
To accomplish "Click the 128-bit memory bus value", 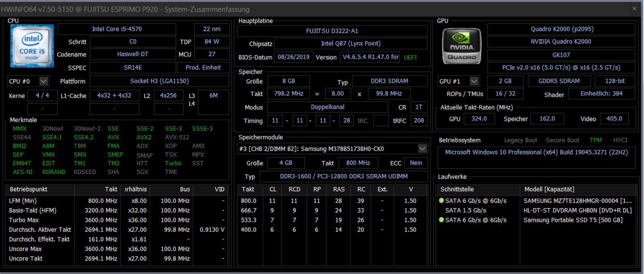I will 615,81.
